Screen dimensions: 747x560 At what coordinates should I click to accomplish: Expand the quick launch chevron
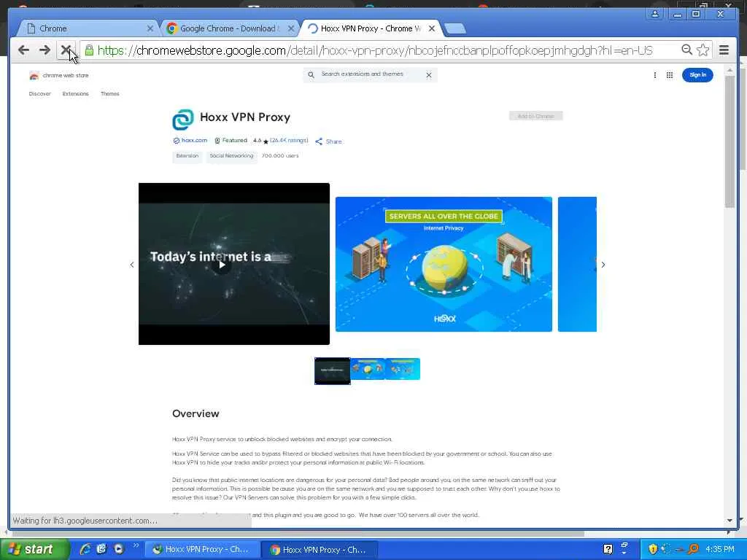pyautogui.click(x=136, y=545)
